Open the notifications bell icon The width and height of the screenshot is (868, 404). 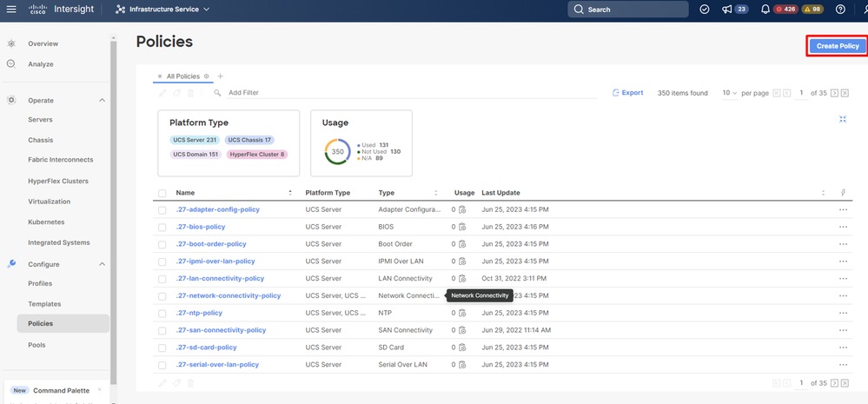(767, 10)
